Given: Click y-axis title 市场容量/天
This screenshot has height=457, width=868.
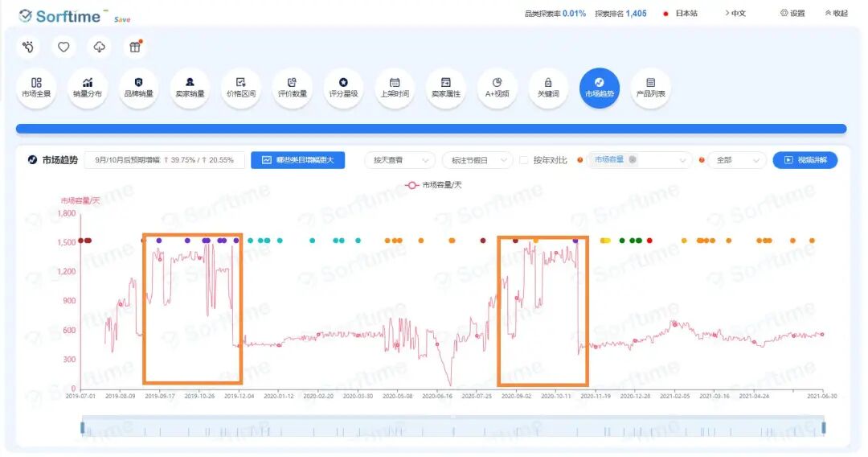Looking at the screenshot, I should coord(80,200).
